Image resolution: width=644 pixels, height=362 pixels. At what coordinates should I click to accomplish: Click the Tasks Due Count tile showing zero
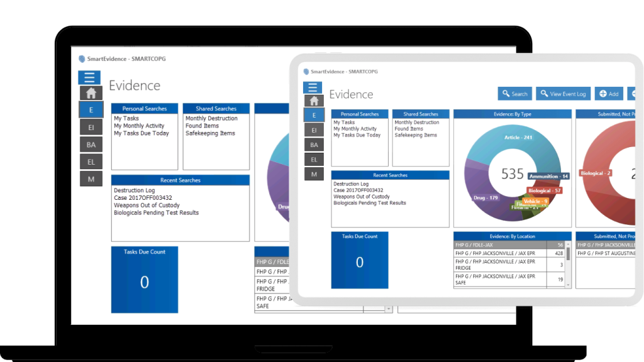click(x=359, y=260)
